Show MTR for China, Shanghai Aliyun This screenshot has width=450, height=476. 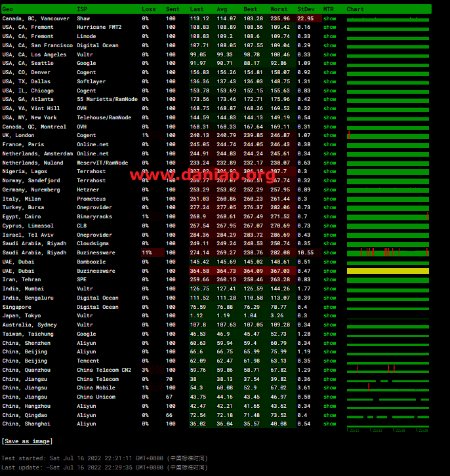coord(329,424)
